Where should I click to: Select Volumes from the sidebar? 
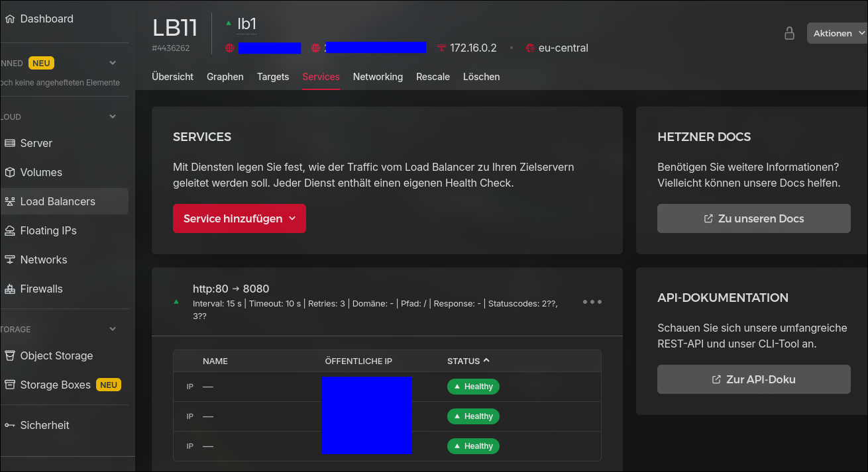tap(40, 172)
